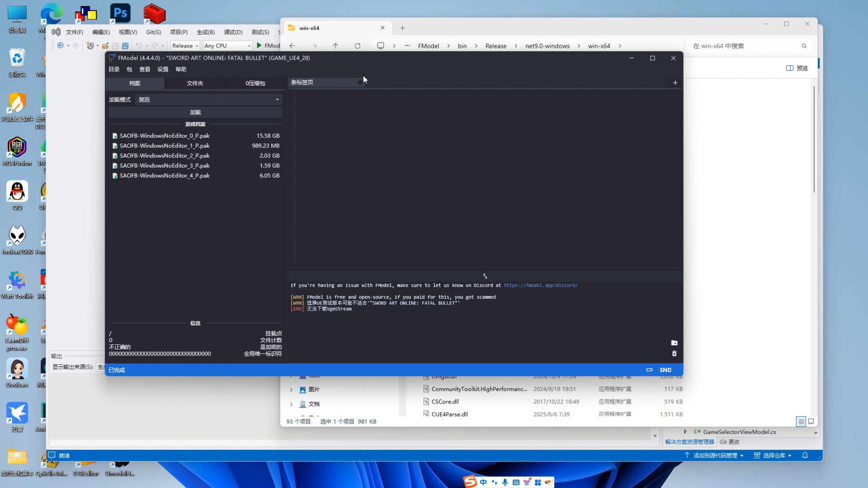The image size is (868, 488).
Task: Click the clear log trash icon
Action: [674, 354]
